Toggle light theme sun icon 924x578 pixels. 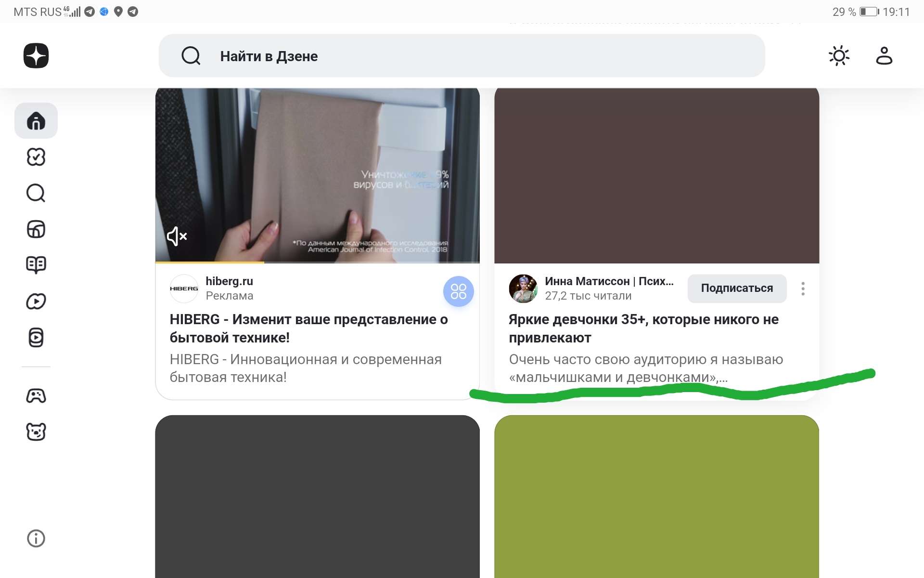click(x=839, y=56)
